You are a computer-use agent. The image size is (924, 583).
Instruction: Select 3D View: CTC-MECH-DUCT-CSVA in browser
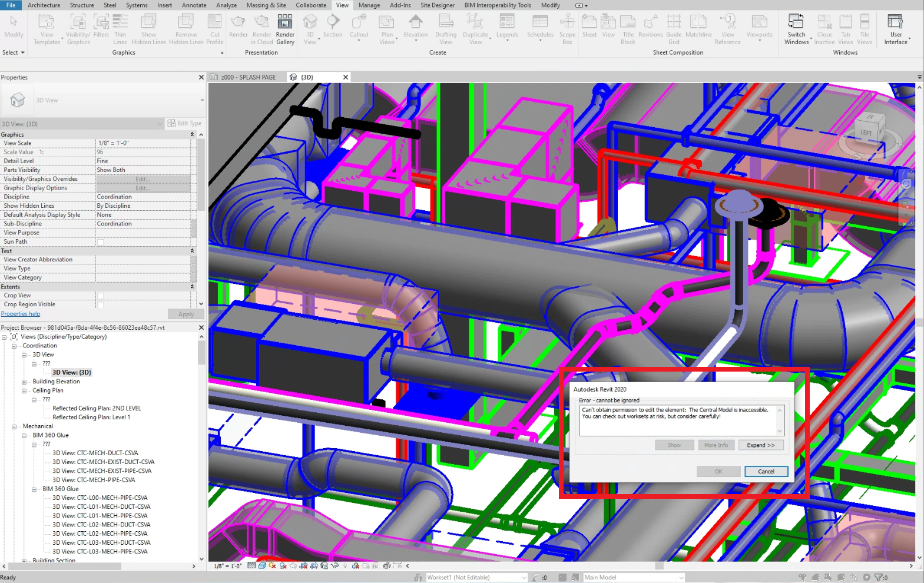(x=95, y=453)
